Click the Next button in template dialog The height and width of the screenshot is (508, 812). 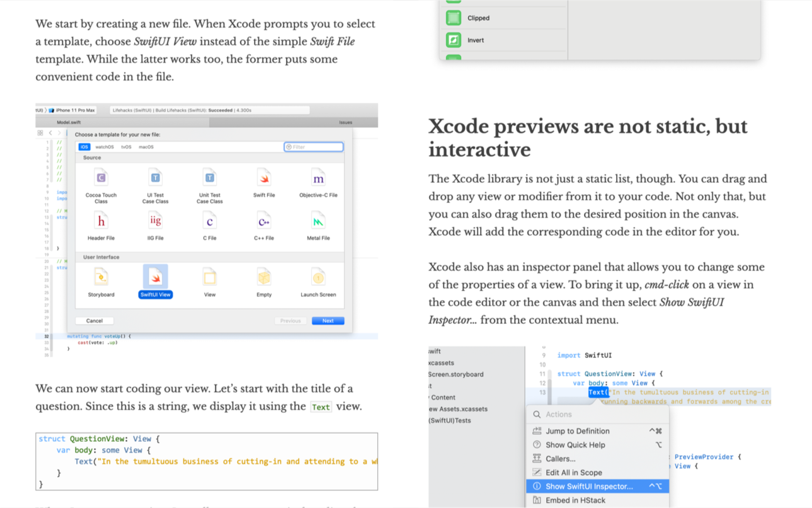pyautogui.click(x=328, y=321)
